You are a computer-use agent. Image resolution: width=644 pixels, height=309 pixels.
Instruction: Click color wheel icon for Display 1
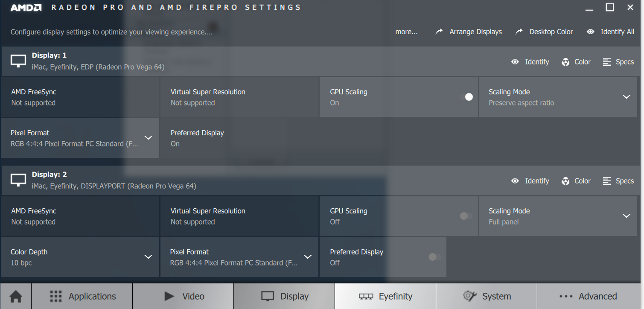coord(565,62)
